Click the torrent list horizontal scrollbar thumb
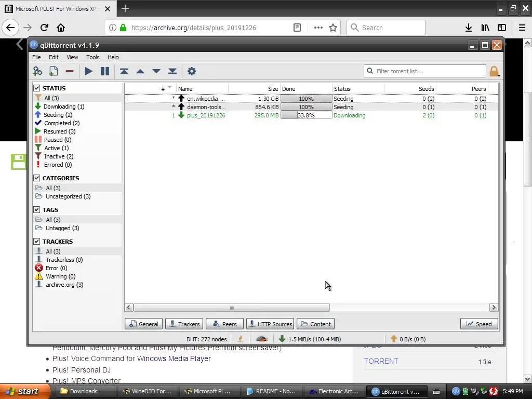The width and height of the screenshot is (532, 399). pyautogui.click(x=232, y=308)
